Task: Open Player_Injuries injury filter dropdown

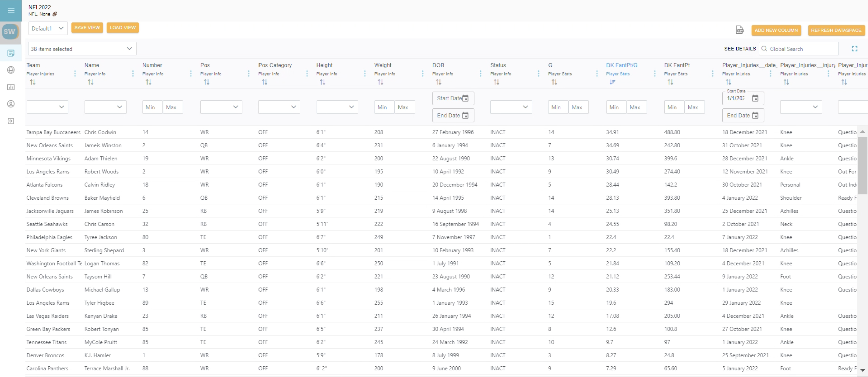Action: (x=801, y=107)
